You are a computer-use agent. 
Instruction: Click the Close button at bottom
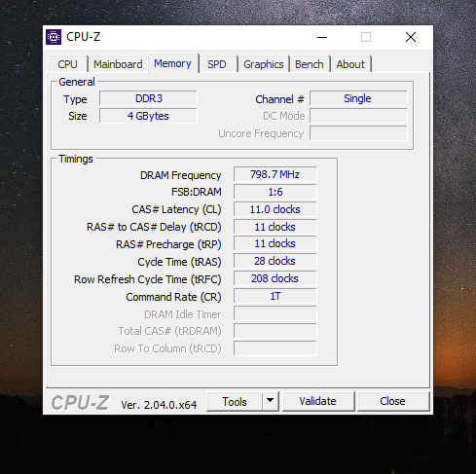click(x=392, y=402)
